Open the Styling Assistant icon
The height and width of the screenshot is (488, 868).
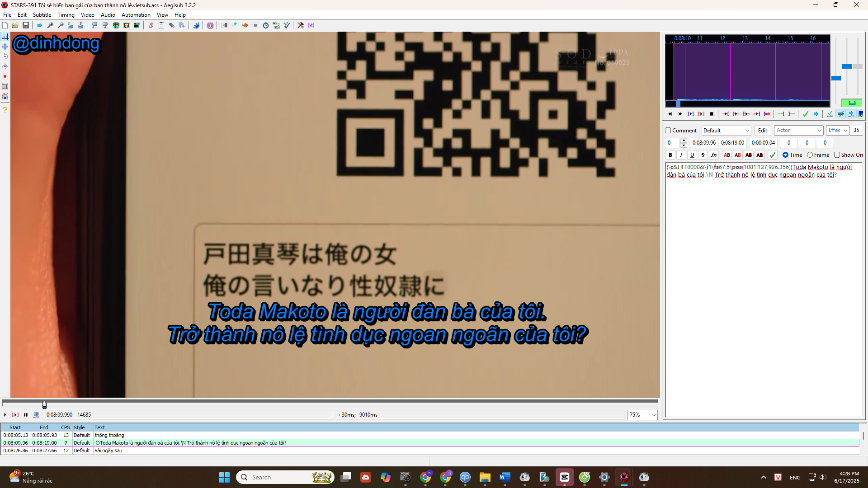point(235,25)
